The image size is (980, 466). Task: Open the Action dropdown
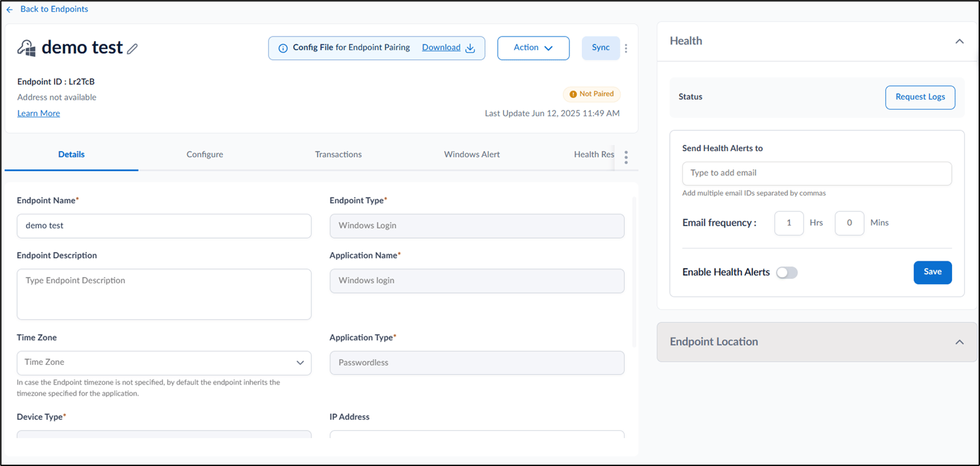533,48
